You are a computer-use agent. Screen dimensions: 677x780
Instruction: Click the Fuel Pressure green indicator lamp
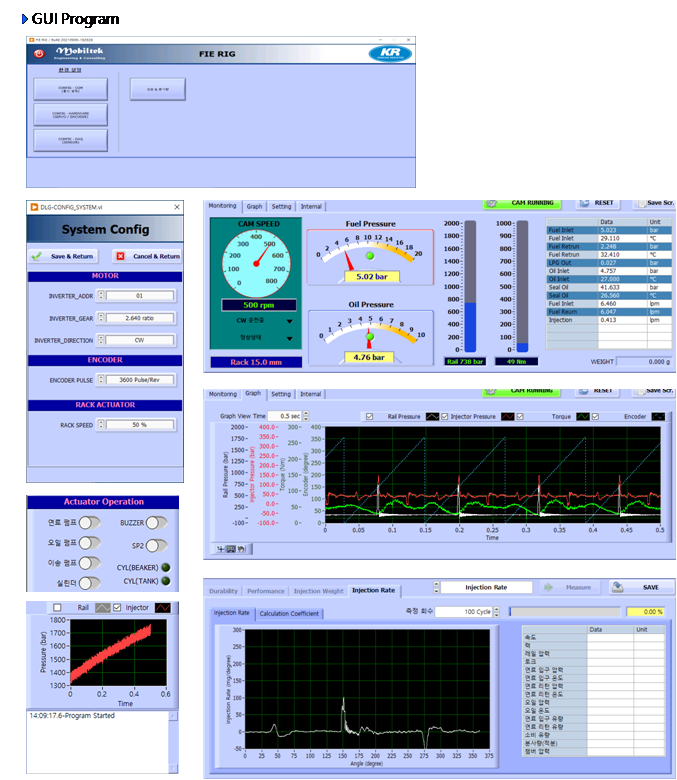pos(370,256)
